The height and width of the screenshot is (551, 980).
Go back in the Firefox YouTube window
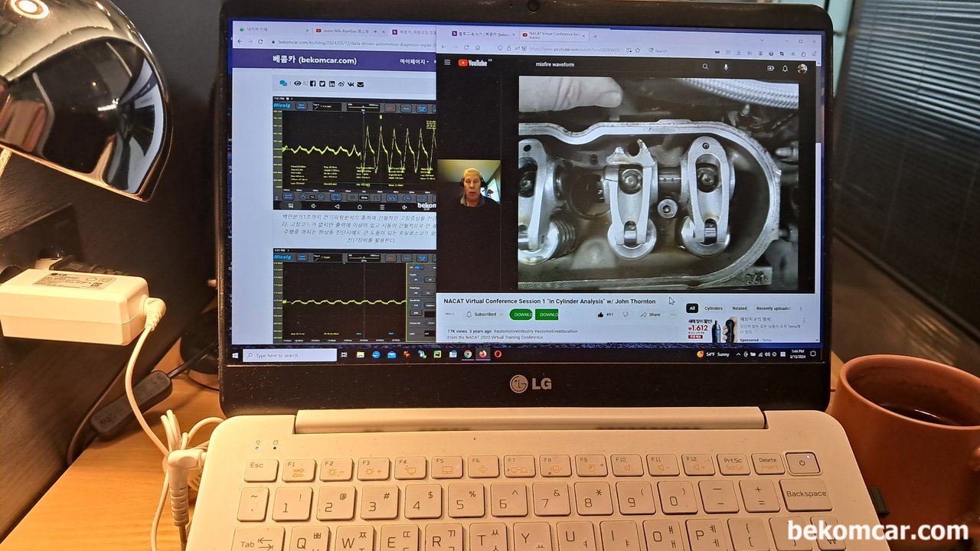point(444,47)
